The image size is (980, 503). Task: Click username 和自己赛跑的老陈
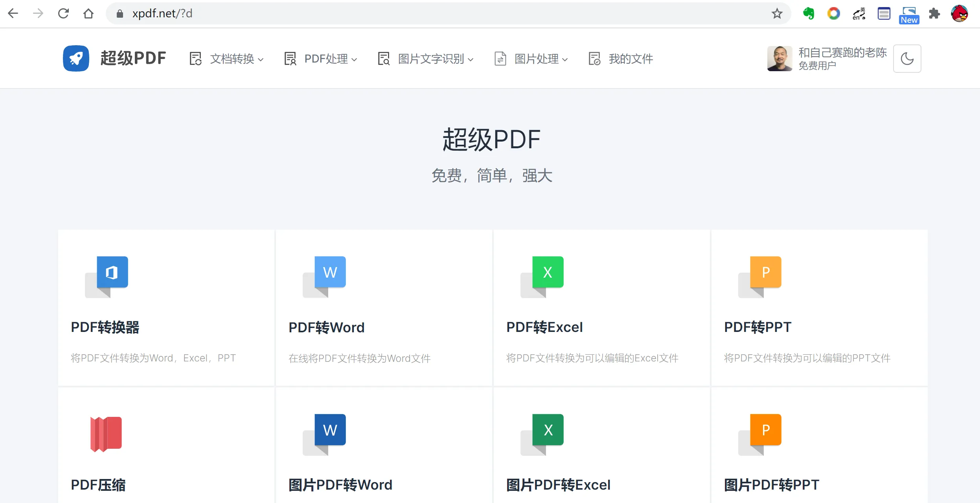[x=842, y=52]
